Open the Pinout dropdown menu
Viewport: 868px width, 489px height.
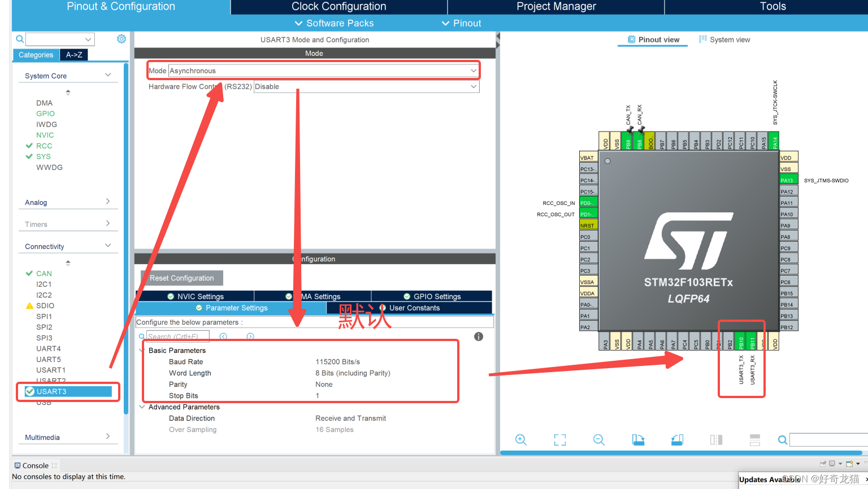[x=461, y=23]
